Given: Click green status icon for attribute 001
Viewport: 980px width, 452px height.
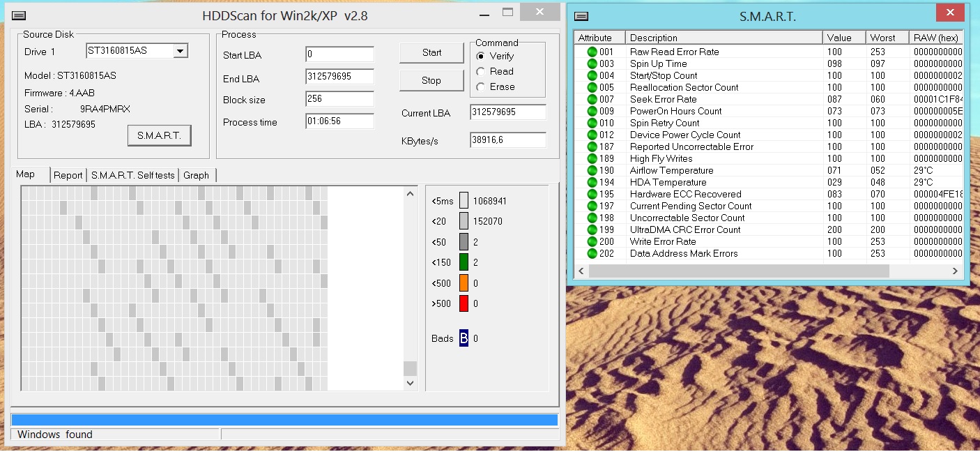Looking at the screenshot, I should click(592, 52).
